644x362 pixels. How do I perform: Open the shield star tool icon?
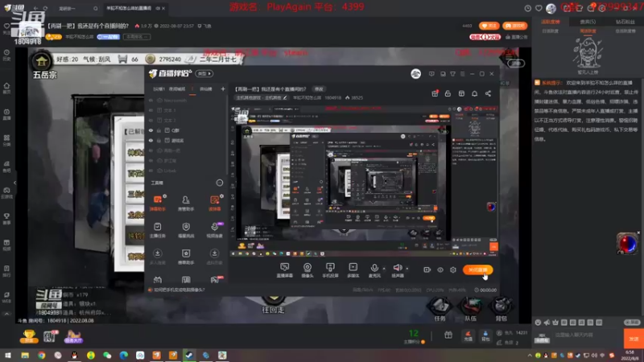tap(186, 230)
